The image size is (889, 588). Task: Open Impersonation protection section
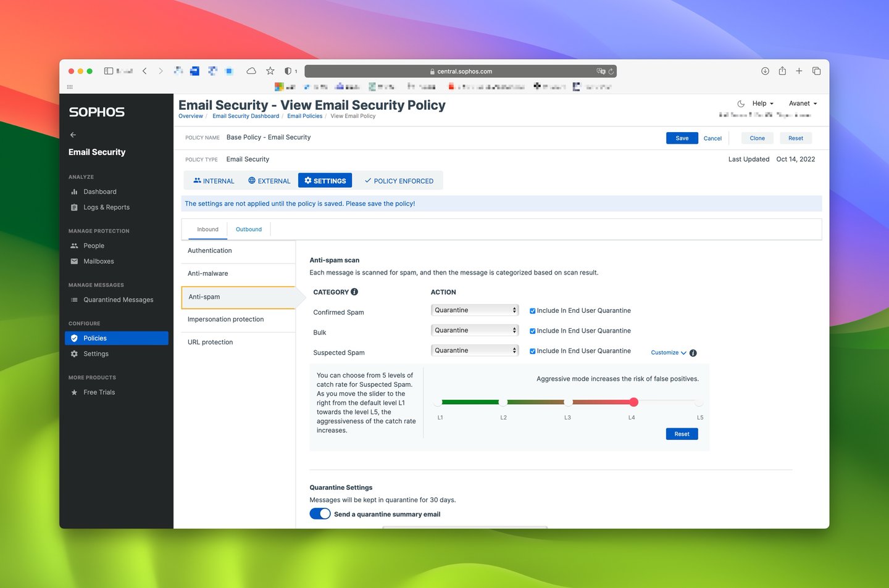[238, 320]
